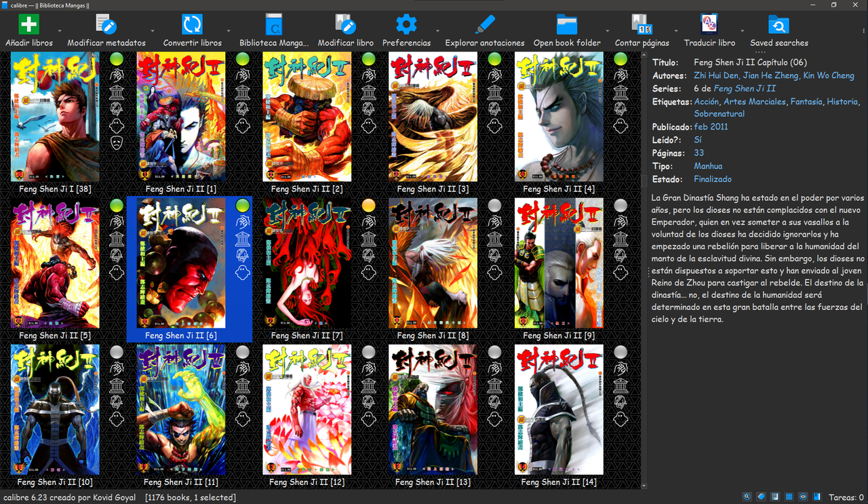
Task: Click the Contar páginas icon
Action: [x=642, y=25]
